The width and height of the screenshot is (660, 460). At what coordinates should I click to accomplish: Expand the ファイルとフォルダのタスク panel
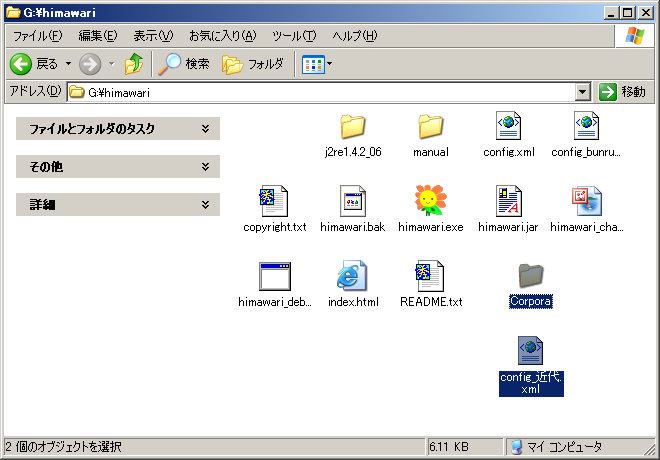(x=204, y=129)
